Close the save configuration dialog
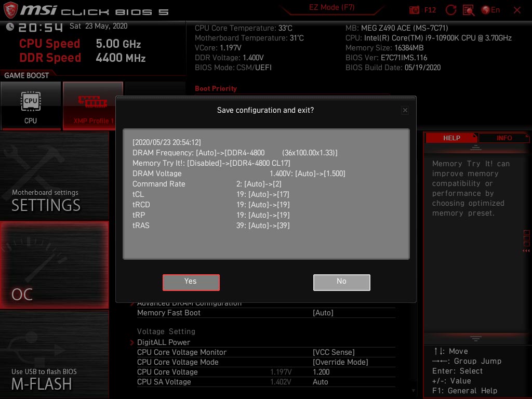532x399 pixels. [405, 110]
